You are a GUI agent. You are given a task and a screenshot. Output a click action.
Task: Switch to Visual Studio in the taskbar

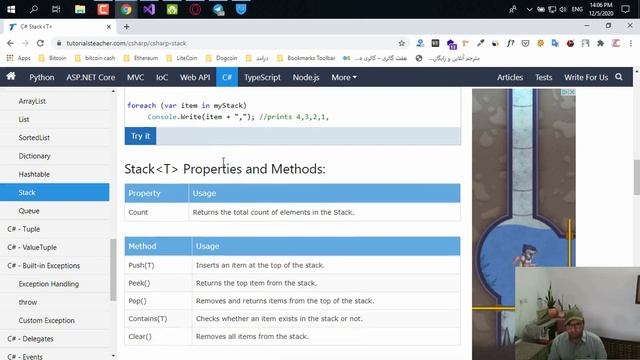(x=149, y=9)
